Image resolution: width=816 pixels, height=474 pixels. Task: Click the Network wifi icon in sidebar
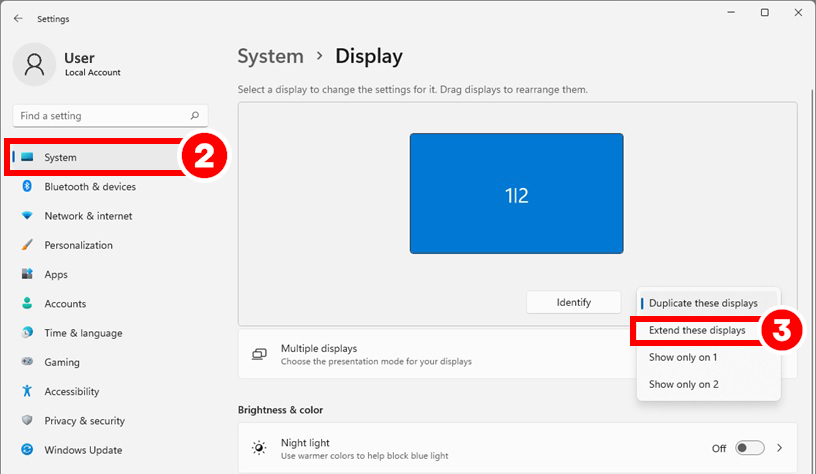click(x=27, y=215)
